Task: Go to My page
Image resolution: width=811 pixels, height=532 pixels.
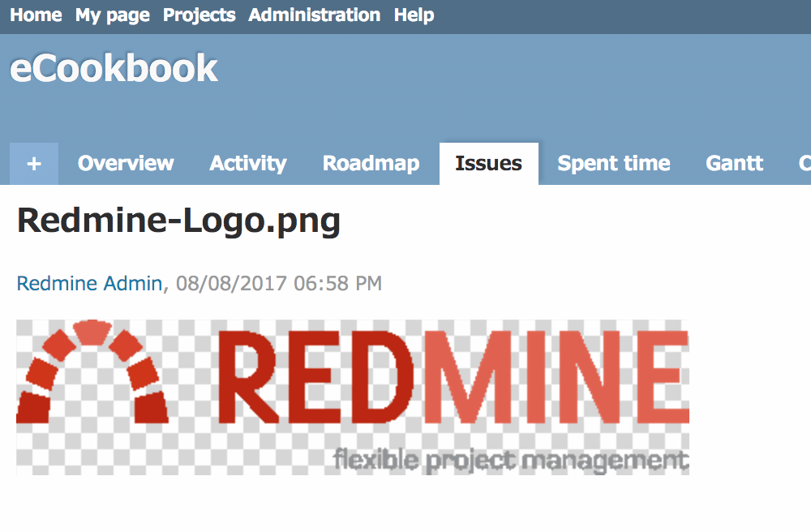Action: pyautogui.click(x=112, y=15)
